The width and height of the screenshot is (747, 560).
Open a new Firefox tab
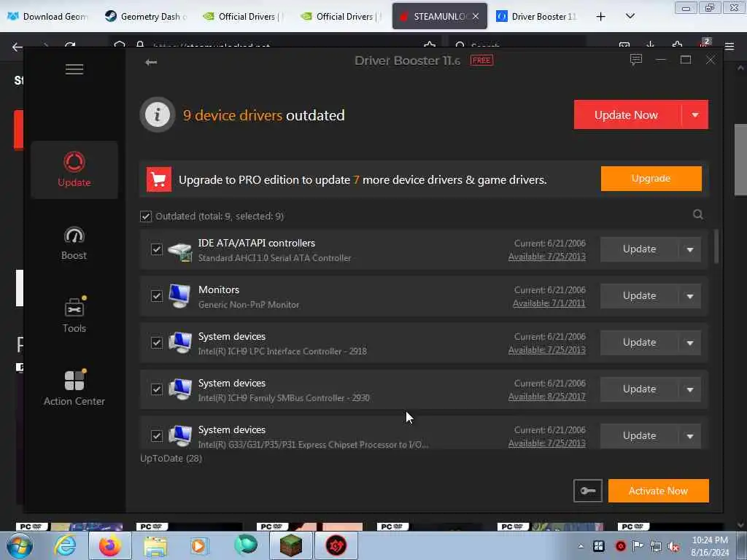(601, 17)
